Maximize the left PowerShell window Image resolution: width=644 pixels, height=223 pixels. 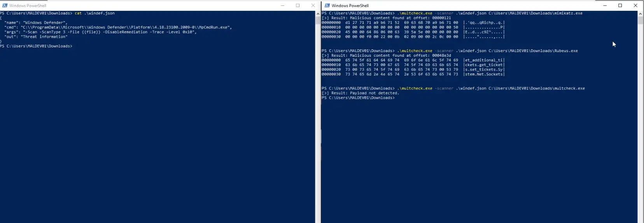point(298,5)
